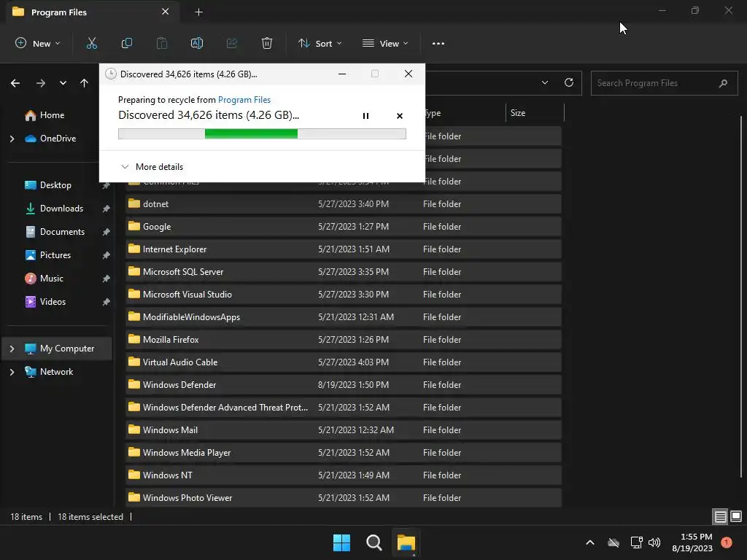Select the Windows Mail folder
This screenshot has width=747, height=560.
pyautogui.click(x=343, y=430)
